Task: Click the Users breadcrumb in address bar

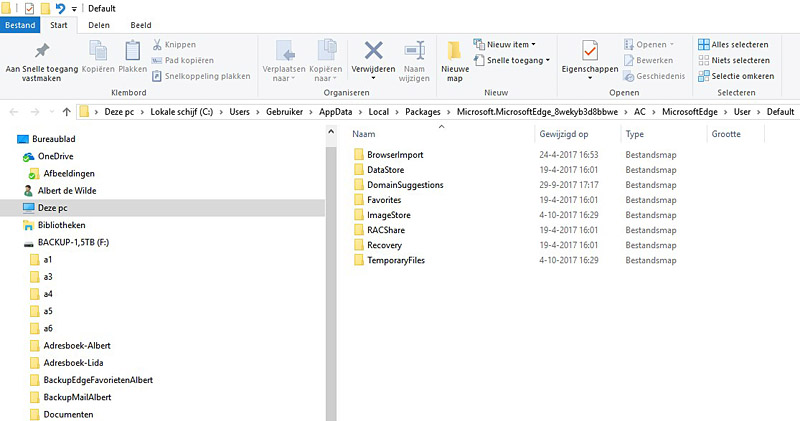Action: pos(241,111)
